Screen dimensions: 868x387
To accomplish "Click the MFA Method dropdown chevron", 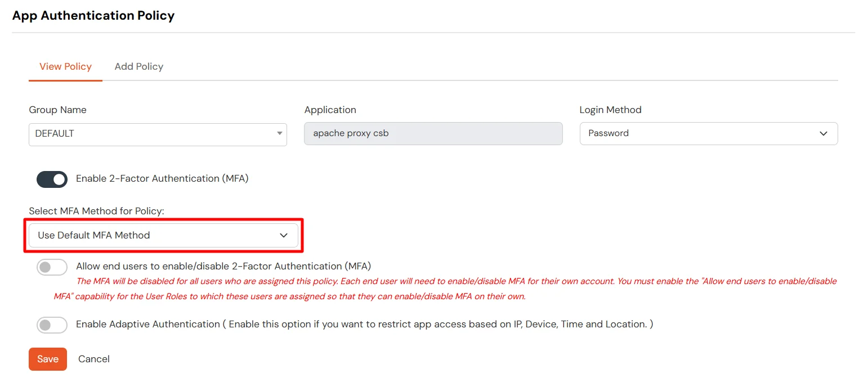I will pos(284,235).
